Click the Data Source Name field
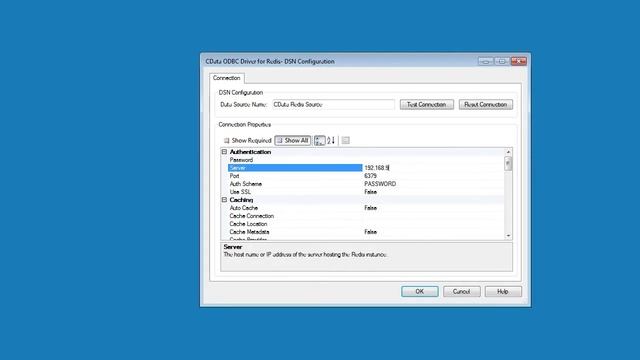The width and height of the screenshot is (640, 360). pos(333,104)
